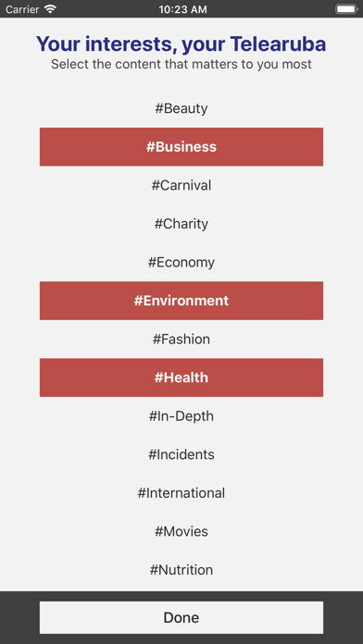Tap the Carrier label in status bar
The image size is (363, 644).
coord(22,9)
